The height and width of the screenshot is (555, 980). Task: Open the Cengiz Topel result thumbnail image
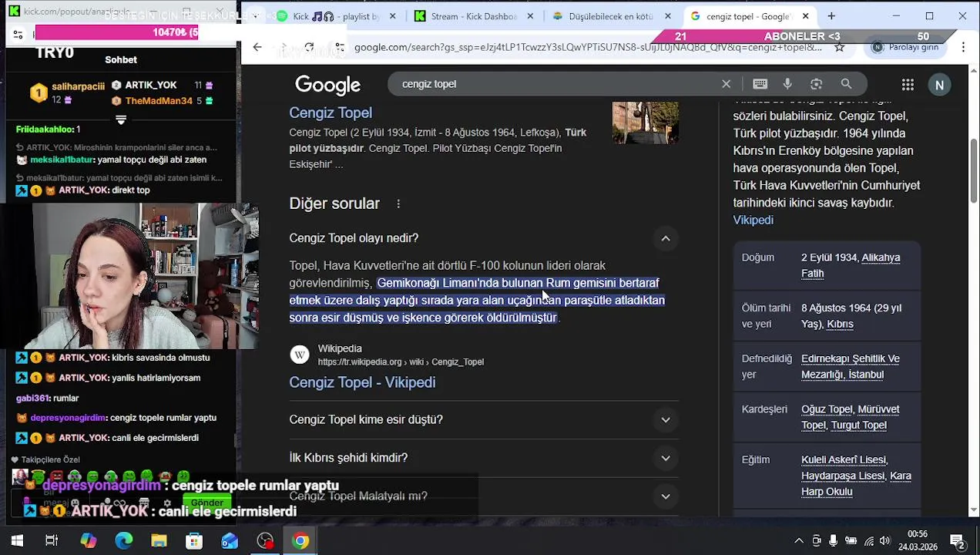[646, 123]
